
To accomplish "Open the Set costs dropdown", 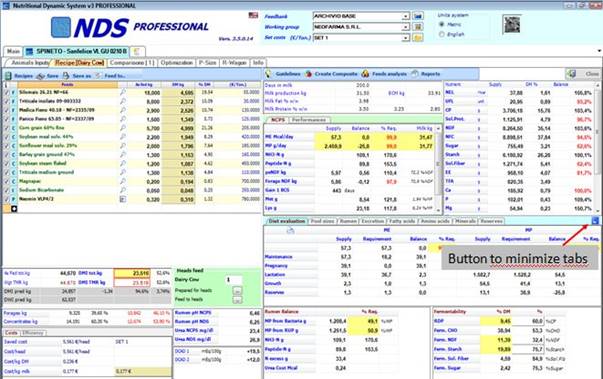I will 405,38.
